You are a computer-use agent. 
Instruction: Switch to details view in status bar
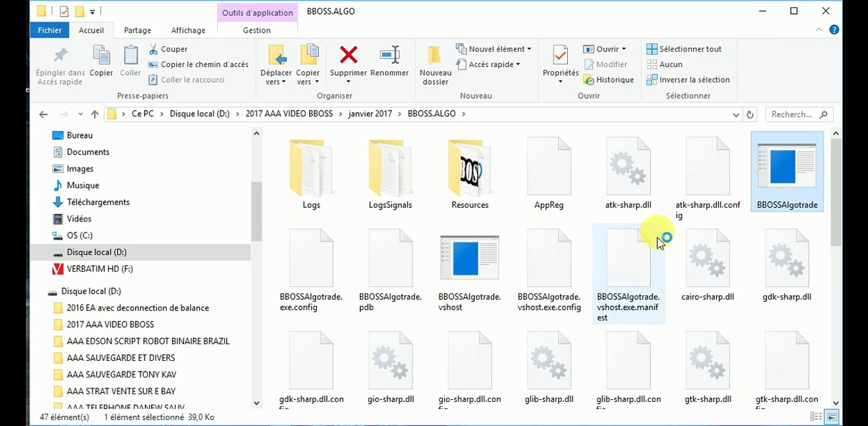(x=816, y=417)
